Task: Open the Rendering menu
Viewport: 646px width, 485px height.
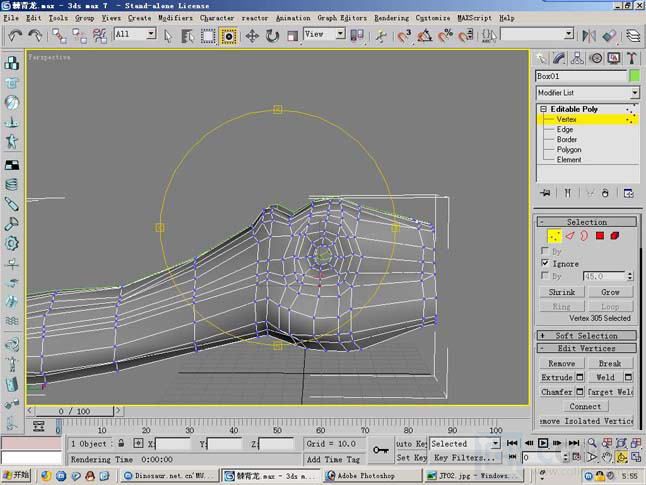Action: click(391, 18)
